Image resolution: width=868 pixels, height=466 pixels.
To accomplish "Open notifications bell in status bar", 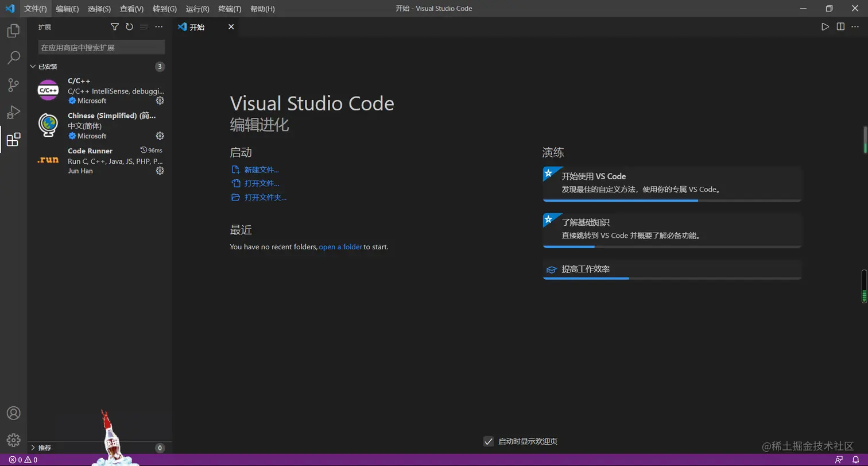I will click(x=855, y=460).
